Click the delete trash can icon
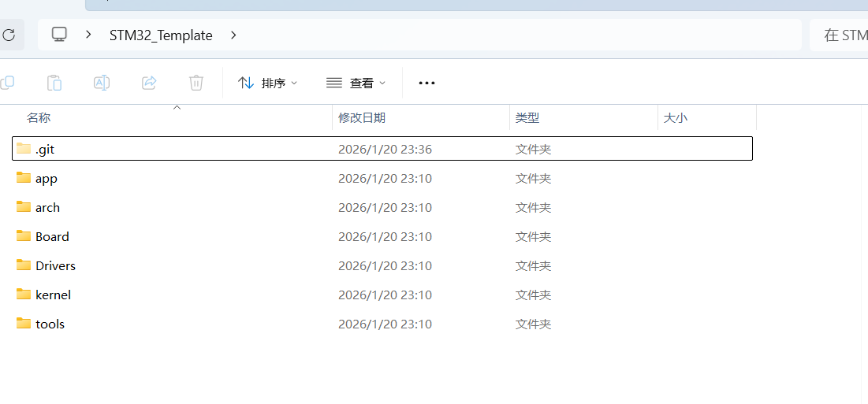The width and height of the screenshot is (868, 404). pos(196,83)
